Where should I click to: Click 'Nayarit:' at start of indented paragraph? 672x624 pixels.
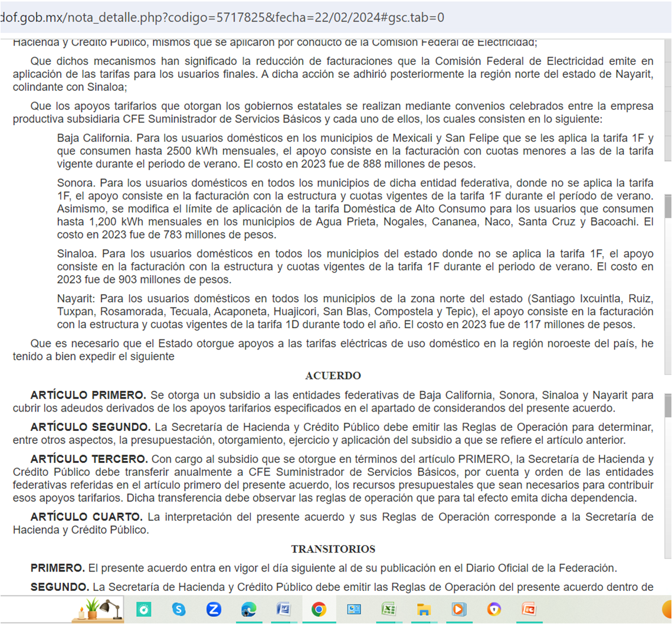(x=77, y=299)
